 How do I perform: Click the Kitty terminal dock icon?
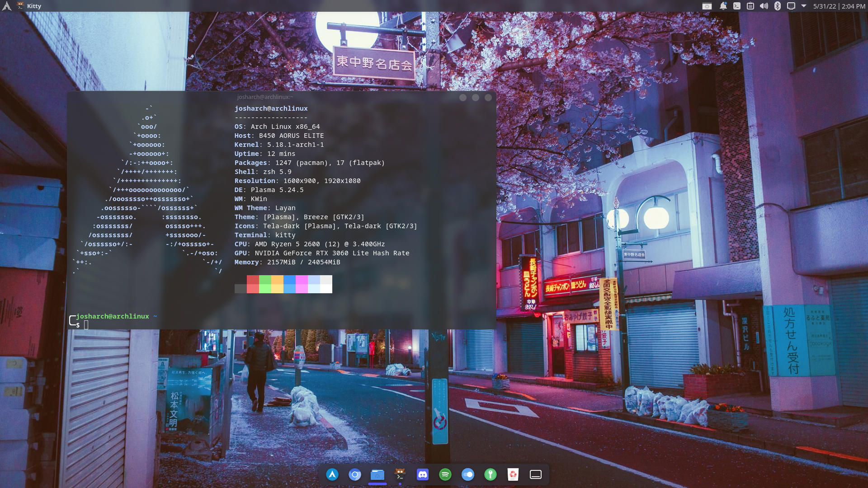click(x=400, y=474)
